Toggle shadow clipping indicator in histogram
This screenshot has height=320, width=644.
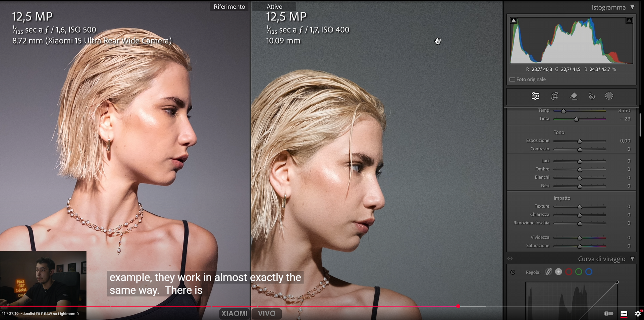[514, 20]
